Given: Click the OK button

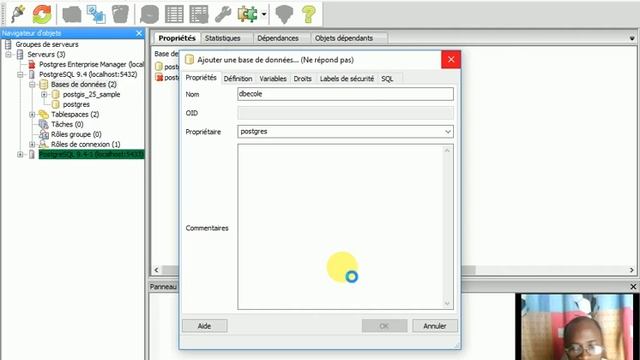Looking at the screenshot, I should click(384, 326).
